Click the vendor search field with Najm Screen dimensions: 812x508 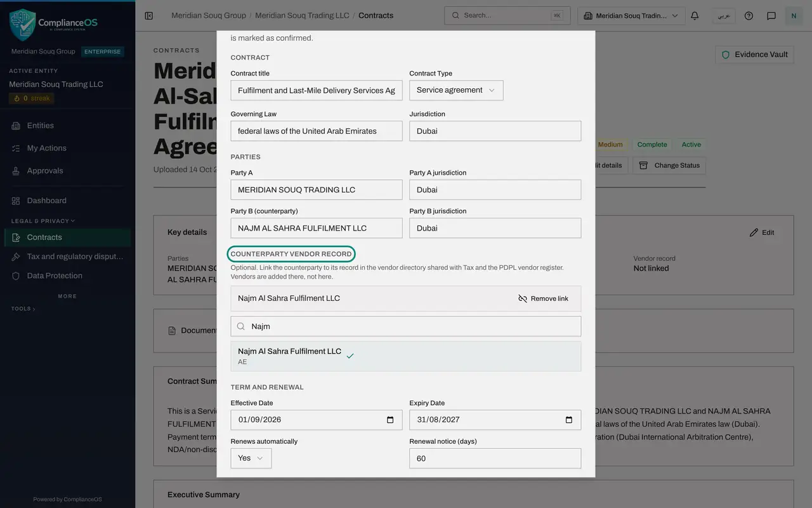(x=406, y=326)
